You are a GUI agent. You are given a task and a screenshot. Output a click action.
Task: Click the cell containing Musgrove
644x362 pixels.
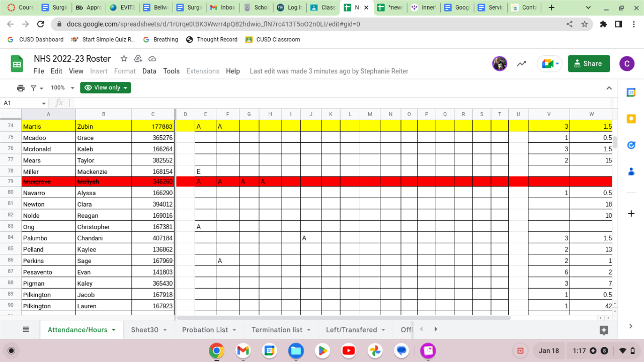click(x=49, y=182)
